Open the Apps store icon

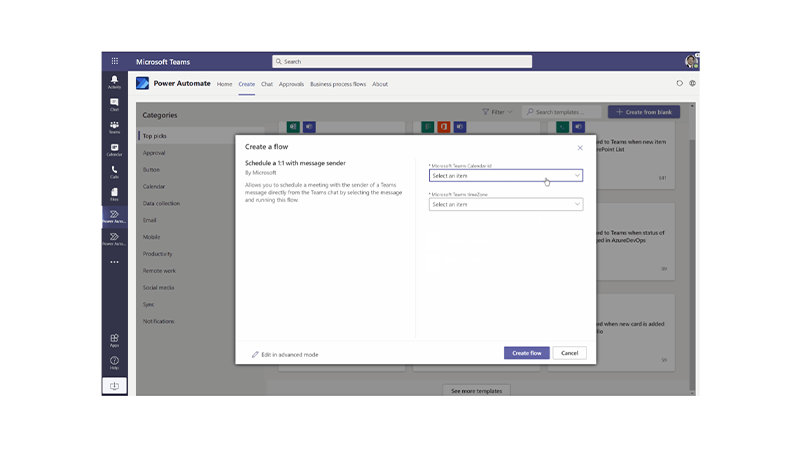tap(114, 340)
